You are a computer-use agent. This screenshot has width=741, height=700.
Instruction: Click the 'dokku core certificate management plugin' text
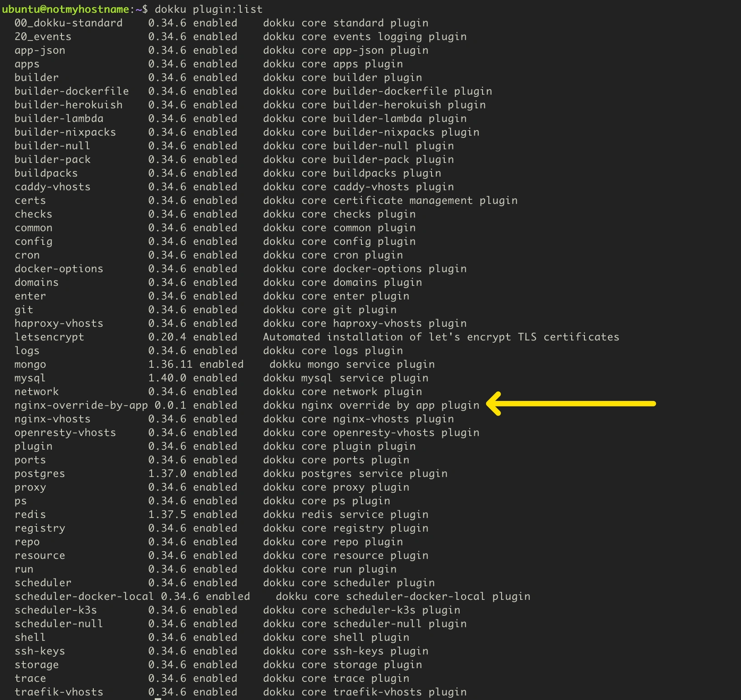[390, 200]
